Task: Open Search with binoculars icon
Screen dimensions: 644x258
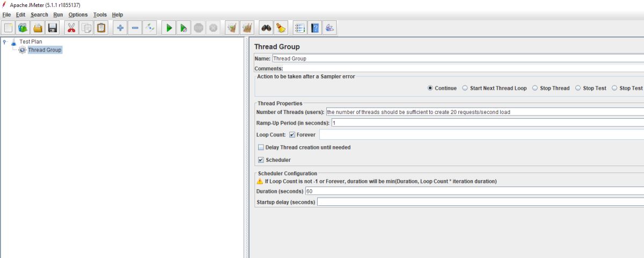Action: 266,27
